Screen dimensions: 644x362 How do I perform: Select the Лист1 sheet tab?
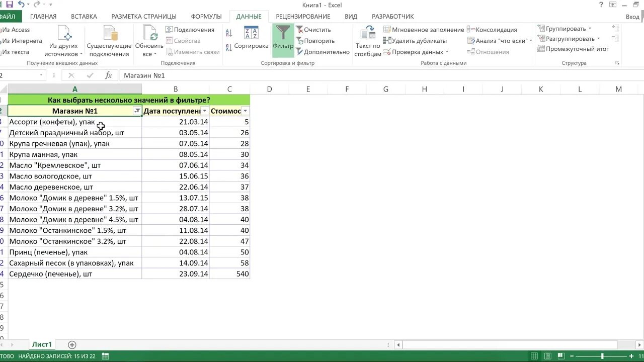click(42, 344)
